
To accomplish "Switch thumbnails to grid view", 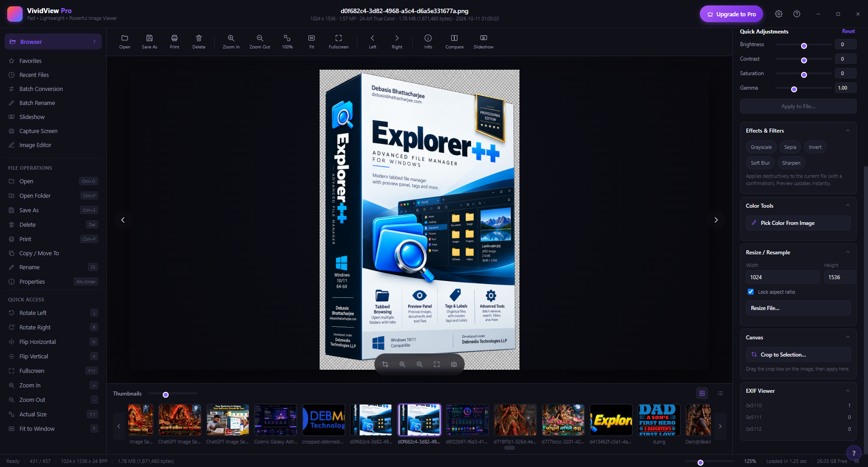I will [x=702, y=393].
